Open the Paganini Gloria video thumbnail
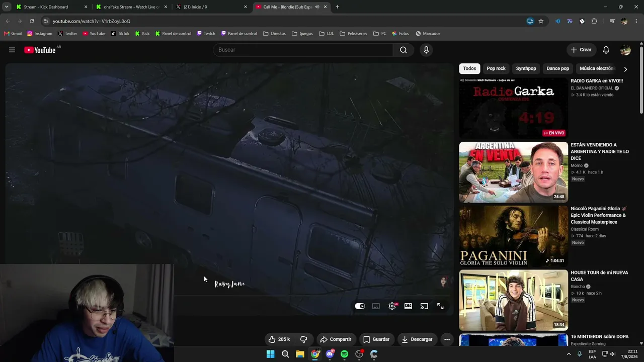The width and height of the screenshot is (644, 362). click(x=513, y=236)
